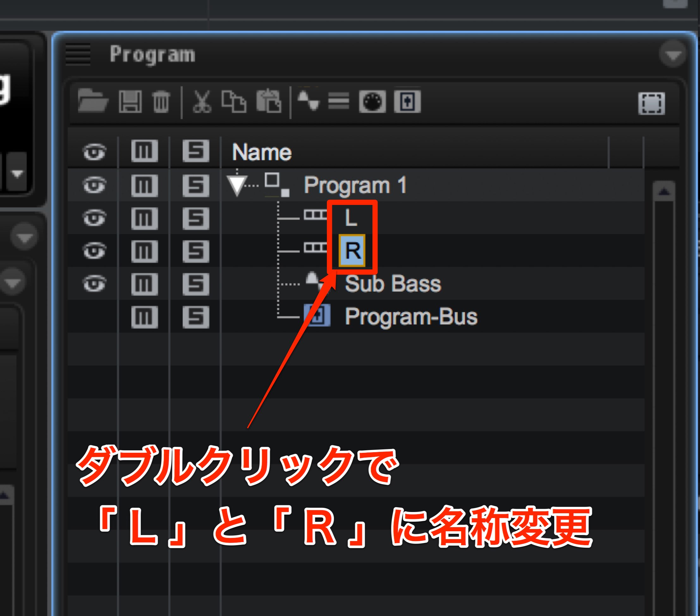Select the Sub Bass zone name
The image size is (700, 616).
click(x=393, y=284)
